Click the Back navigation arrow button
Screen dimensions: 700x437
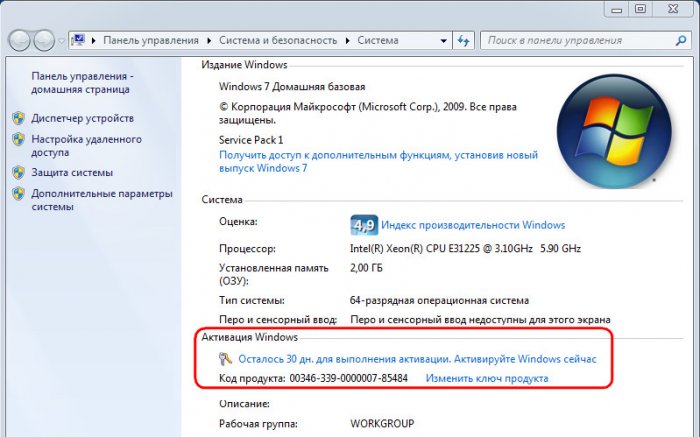tap(19, 40)
